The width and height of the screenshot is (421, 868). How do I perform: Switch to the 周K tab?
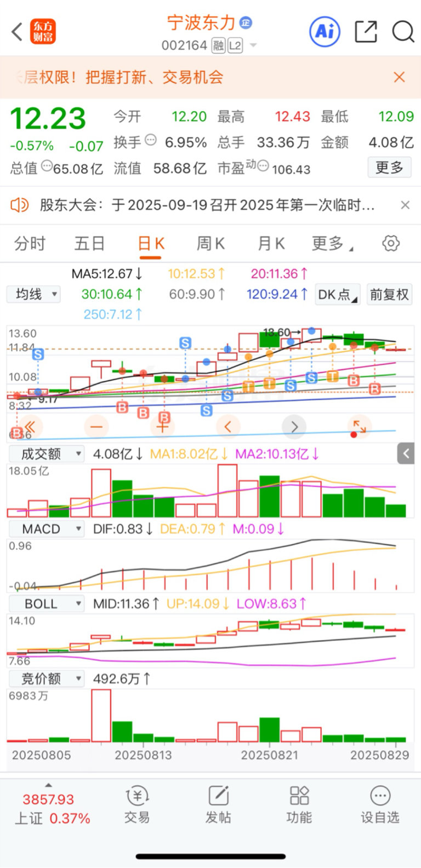pyautogui.click(x=210, y=243)
